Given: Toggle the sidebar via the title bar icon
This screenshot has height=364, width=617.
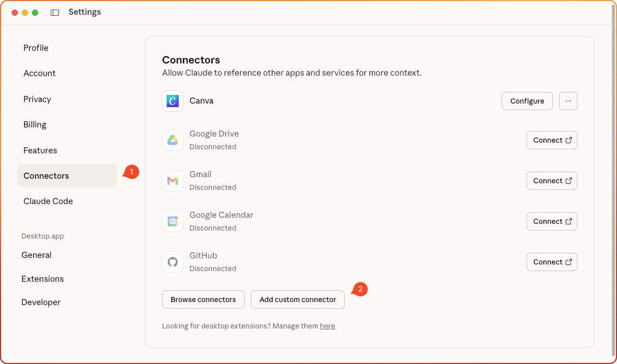Looking at the screenshot, I should pos(54,12).
